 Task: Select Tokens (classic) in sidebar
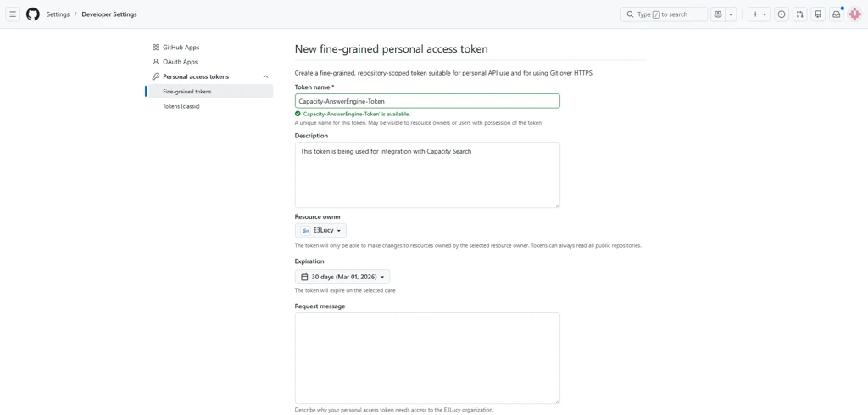[181, 106]
